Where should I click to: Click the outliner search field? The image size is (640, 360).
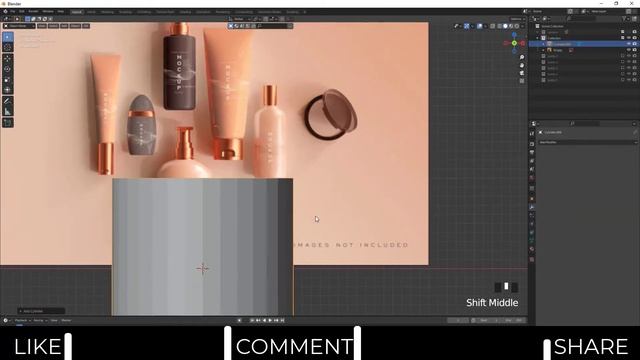583,19
